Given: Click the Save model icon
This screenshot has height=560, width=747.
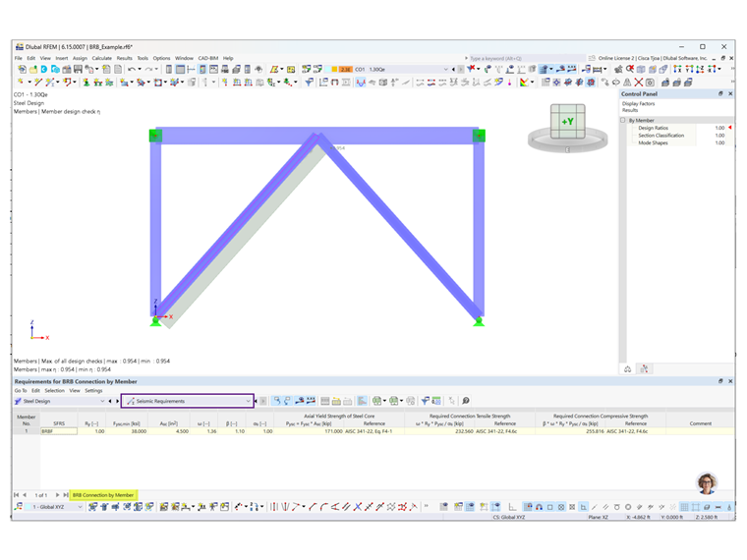Looking at the screenshot, I should [78, 69].
